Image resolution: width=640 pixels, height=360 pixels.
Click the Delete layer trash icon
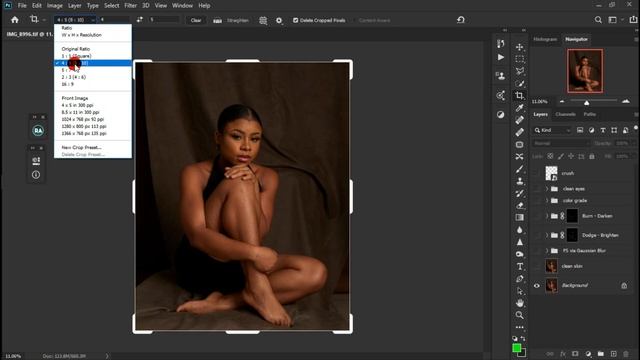point(626,354)
